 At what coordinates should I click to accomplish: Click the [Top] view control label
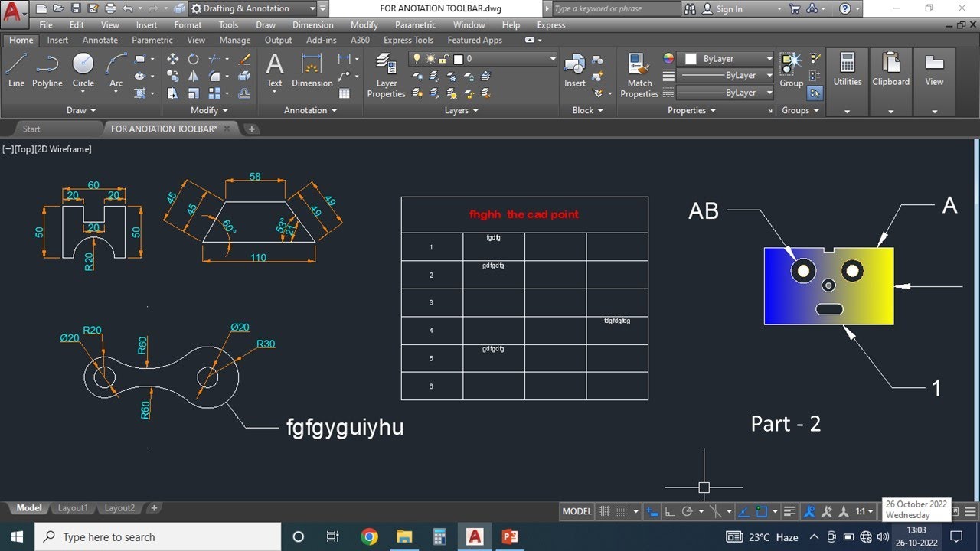click(x=22, y=149)
